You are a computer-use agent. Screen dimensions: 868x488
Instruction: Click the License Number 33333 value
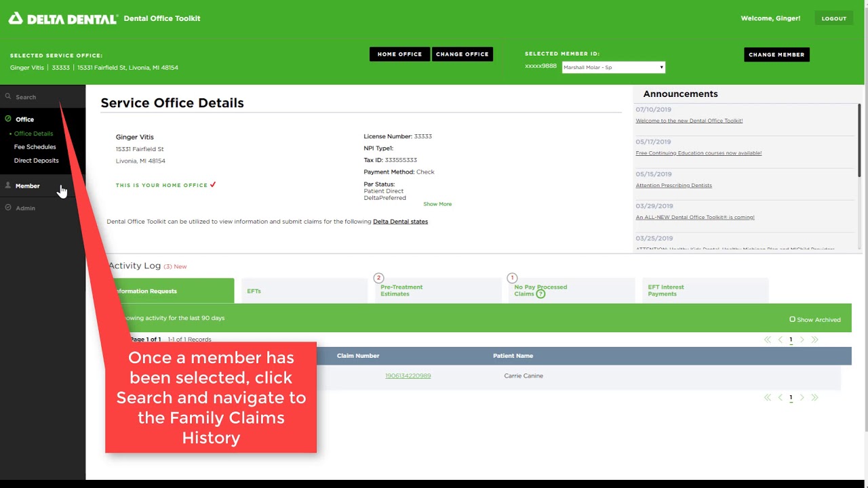pos(423,136)
